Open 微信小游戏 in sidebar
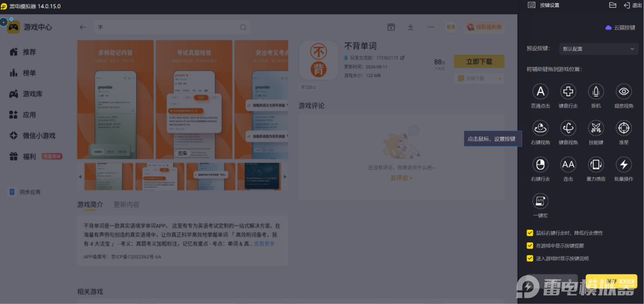 point(32,136)
